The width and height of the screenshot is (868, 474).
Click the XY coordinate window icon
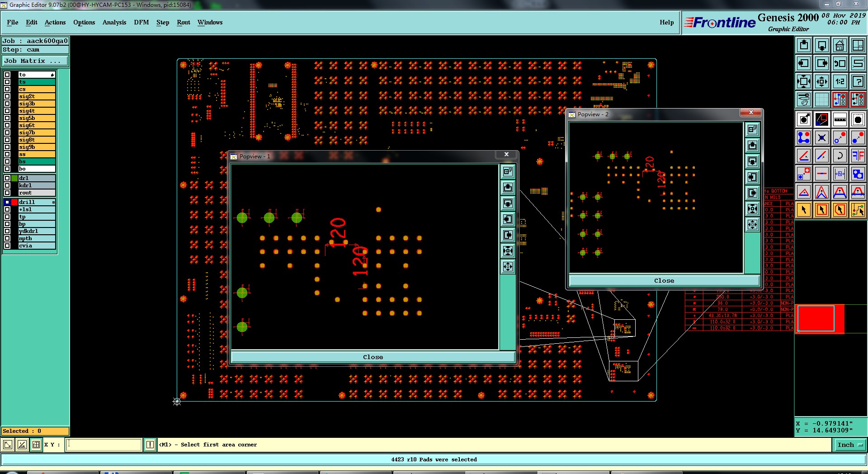(x=858, y=45)
